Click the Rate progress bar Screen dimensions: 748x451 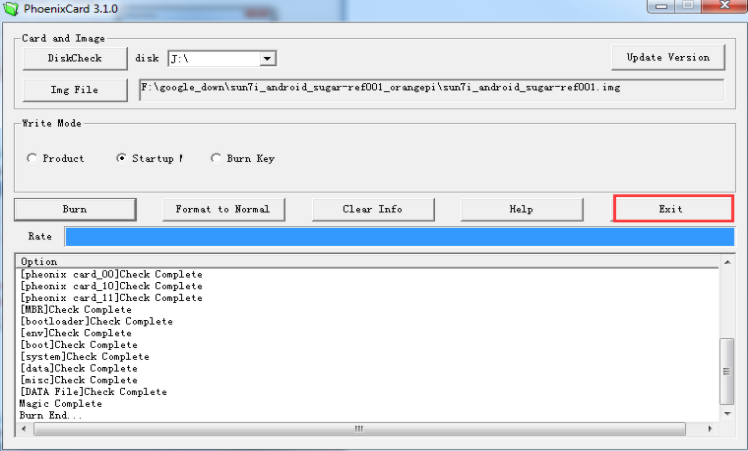(399, 237)
